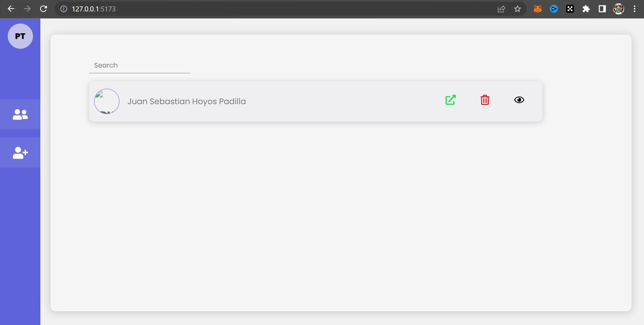Open the MetaMask extension icon
The width and height of the screenshot is (644, 325).
pyautogui.click(x=537, y=9)
